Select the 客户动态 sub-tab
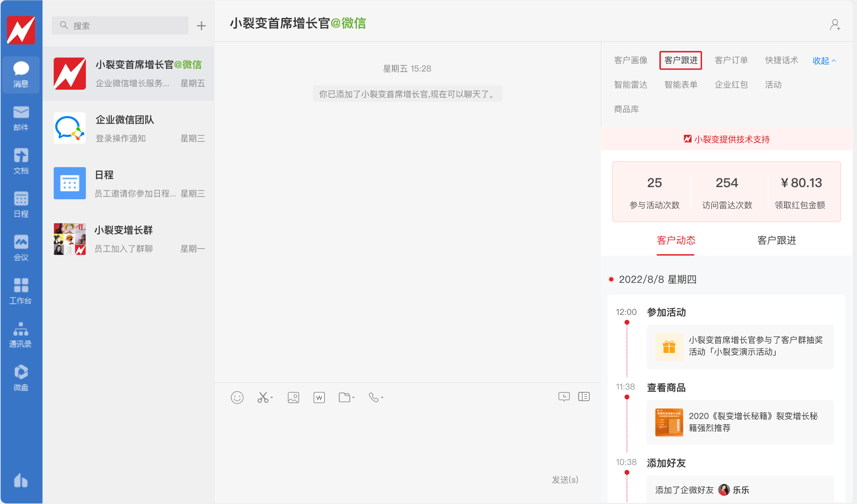Viewport: 857px width, 504px height. [x=676, y=241]
